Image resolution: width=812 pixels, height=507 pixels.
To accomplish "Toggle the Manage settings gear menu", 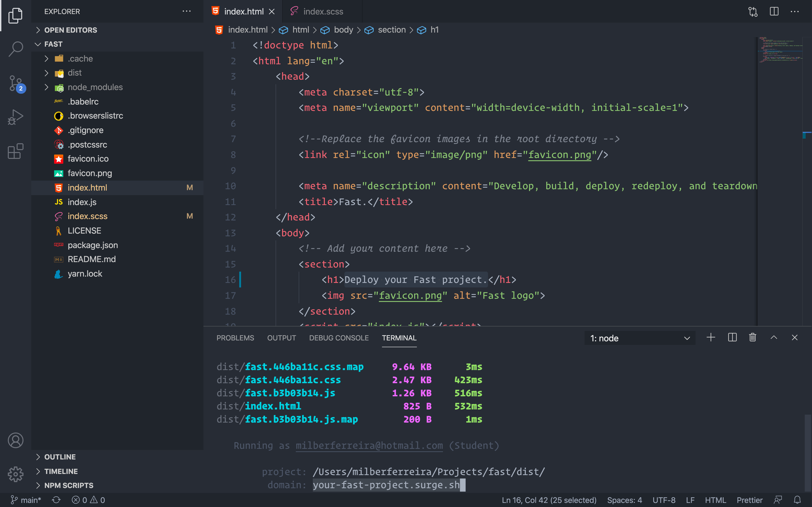I will pyautogui.click(x=15, y=474).
